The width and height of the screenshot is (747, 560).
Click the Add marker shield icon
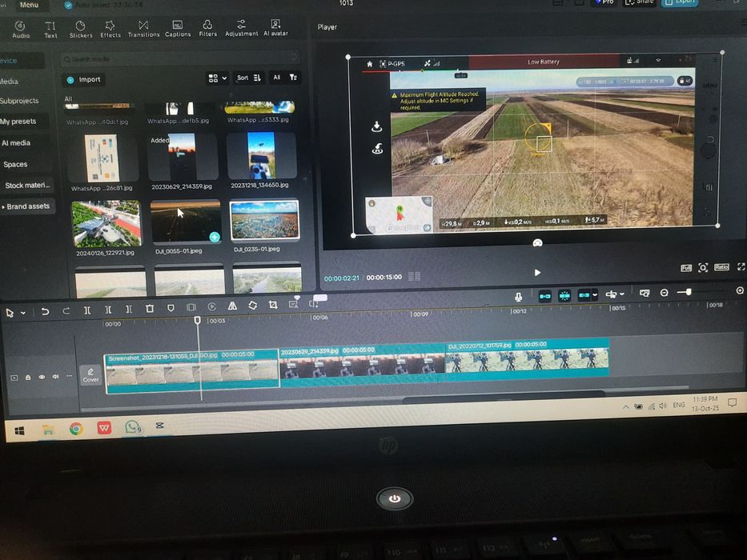171,308
